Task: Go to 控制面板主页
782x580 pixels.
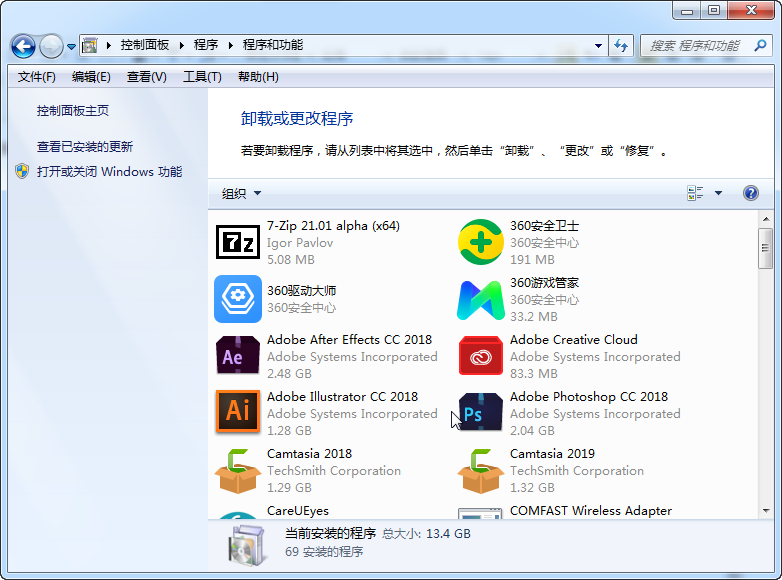Action: (x=73, y=111)
